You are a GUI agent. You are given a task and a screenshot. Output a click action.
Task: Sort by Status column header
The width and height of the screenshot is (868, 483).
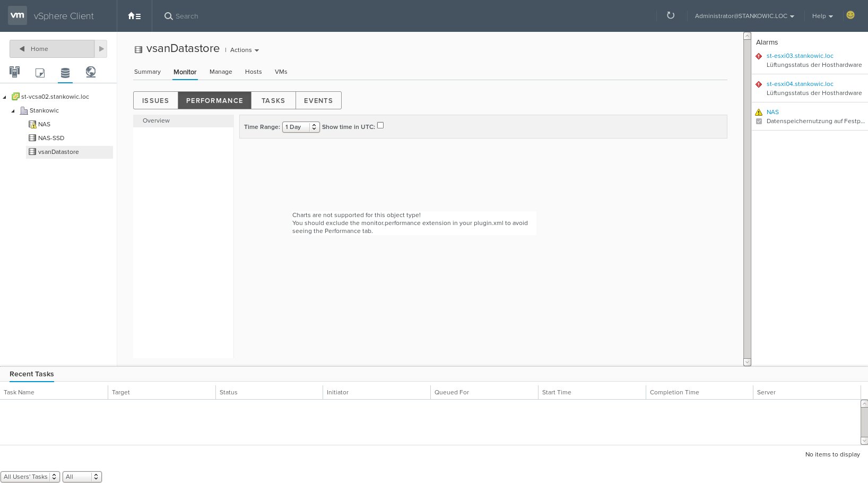point(269,392)
